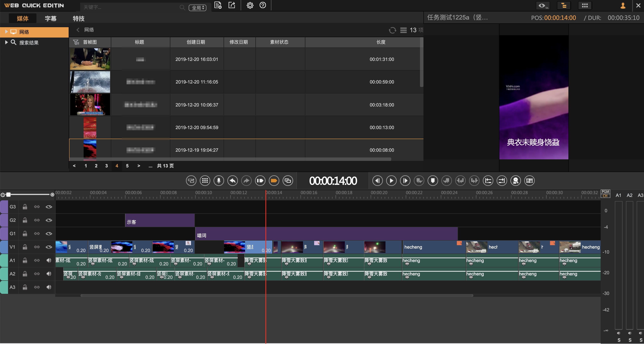Go to page 5
The height and width of the screenshot is (344, 644).
tap(127, 166)
